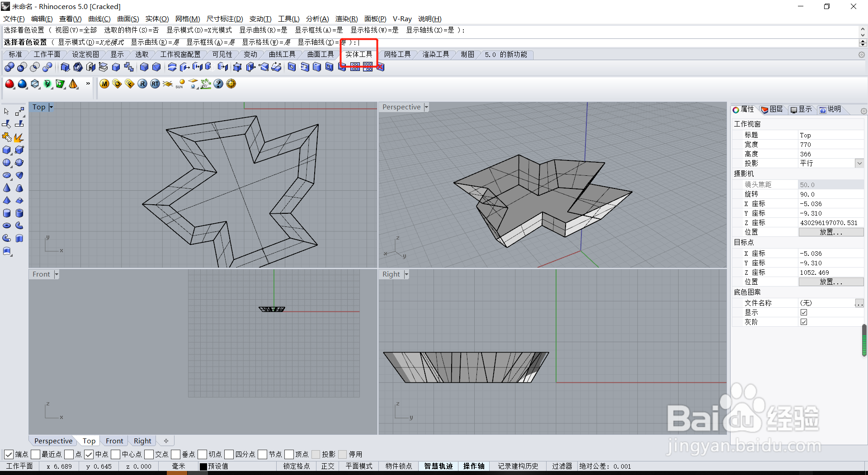Click the 文件名称 browse ... button
Viewport: 868px width, 475px height.
click(859, 303)
